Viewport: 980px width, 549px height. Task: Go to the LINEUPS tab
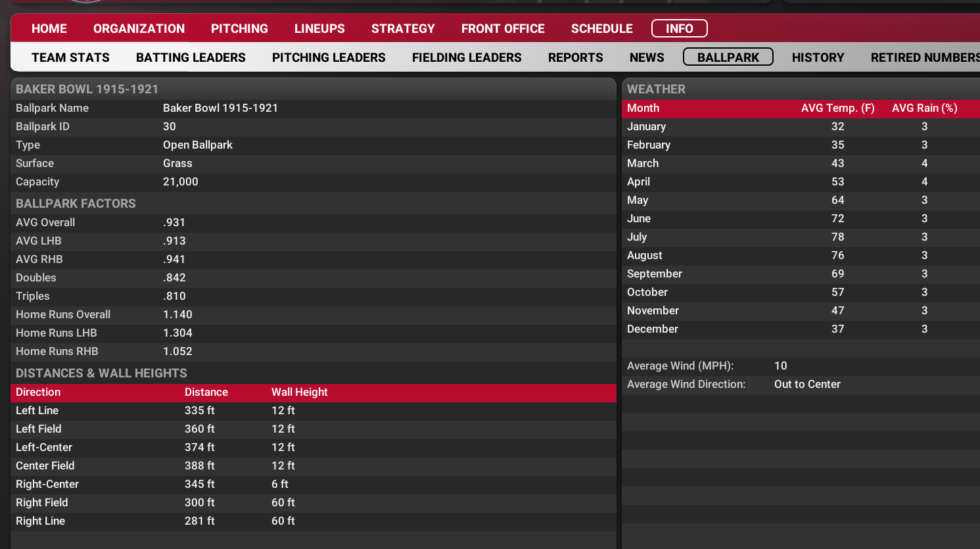click(x=319, y=29)
